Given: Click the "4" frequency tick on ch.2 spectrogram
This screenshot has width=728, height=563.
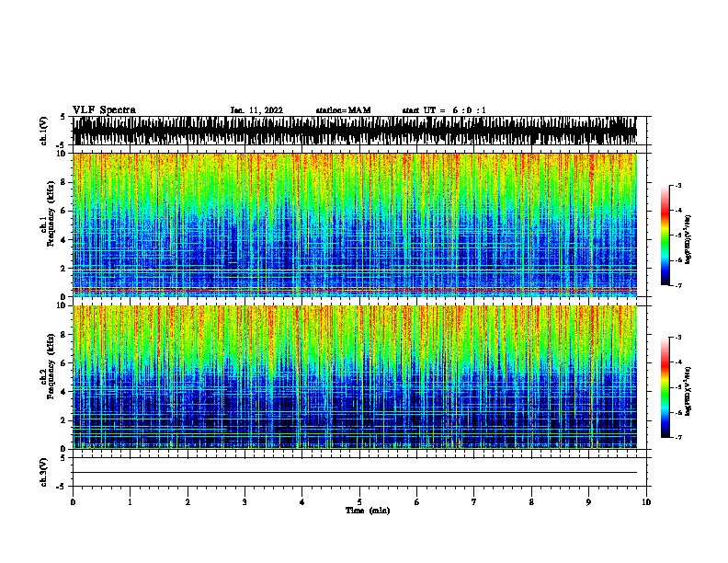Looking at the screenshot, I should 64,392.
